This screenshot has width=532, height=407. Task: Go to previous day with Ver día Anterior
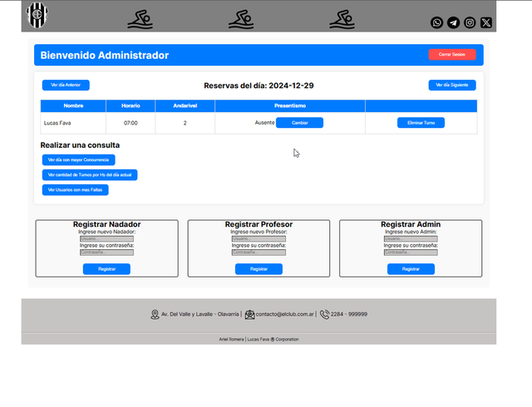point(66,85)
